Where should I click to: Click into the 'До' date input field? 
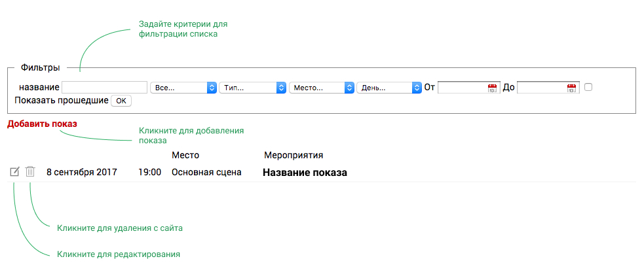tap(541, 88)
